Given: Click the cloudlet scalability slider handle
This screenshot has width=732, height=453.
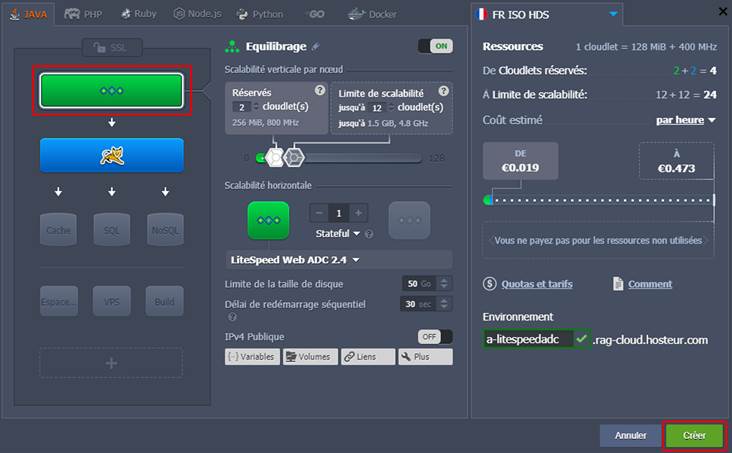Looking at the screenshot, I should tap(293, 157).
